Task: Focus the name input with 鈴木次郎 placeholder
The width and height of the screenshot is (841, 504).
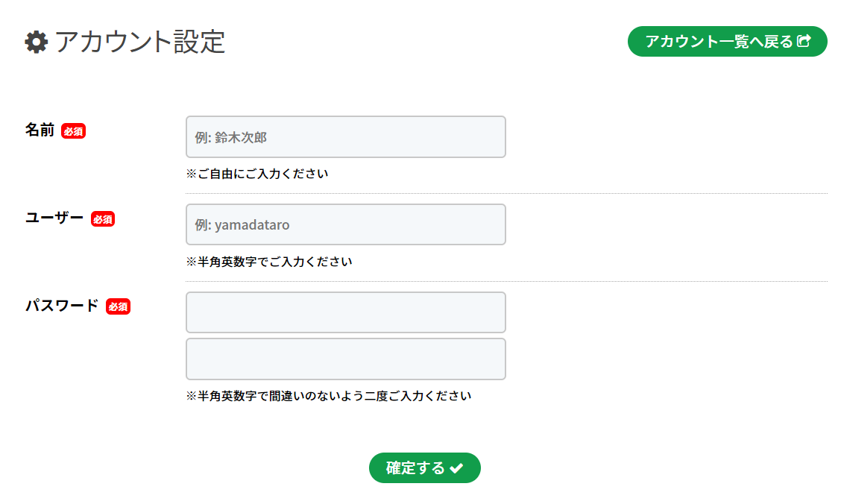Action: pos(345,137)
